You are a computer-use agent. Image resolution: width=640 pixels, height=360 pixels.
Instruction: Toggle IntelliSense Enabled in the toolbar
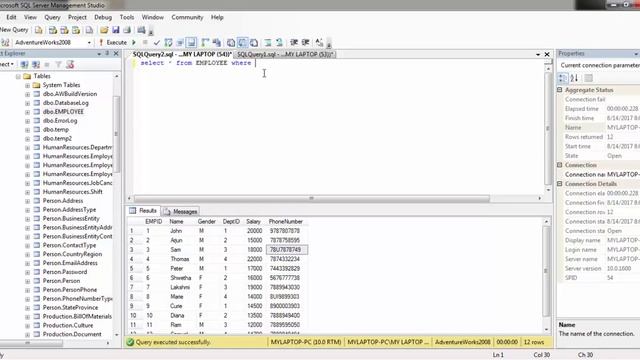191,42
